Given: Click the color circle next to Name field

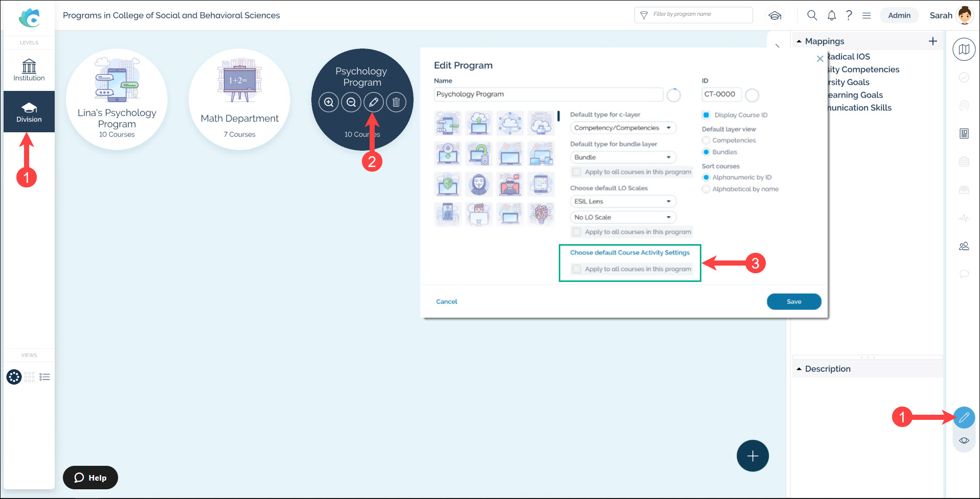Looking at the screenshot, I should tap(674, 95).
